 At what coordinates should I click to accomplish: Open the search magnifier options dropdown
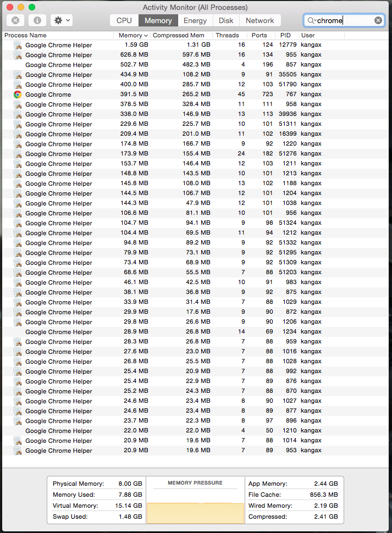point(312,20)
